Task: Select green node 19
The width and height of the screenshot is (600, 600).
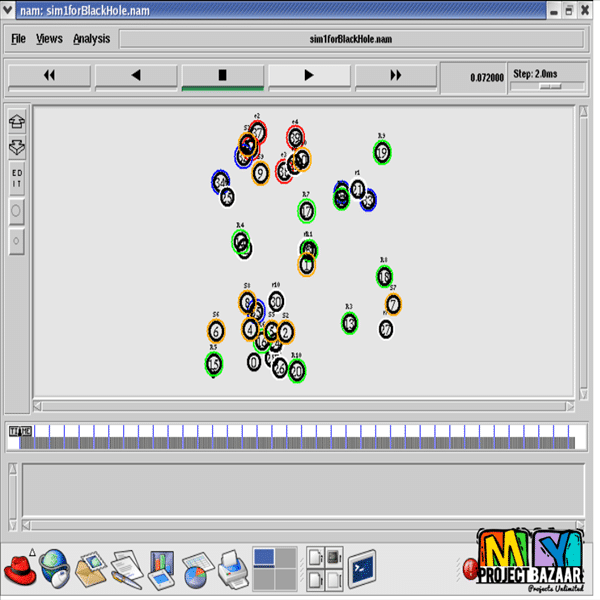Action: 382,153
